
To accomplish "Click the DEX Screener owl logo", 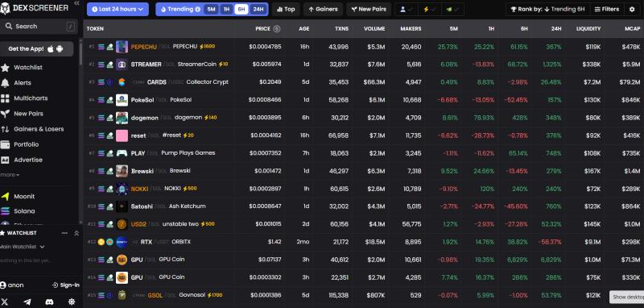I will (6, 8).
